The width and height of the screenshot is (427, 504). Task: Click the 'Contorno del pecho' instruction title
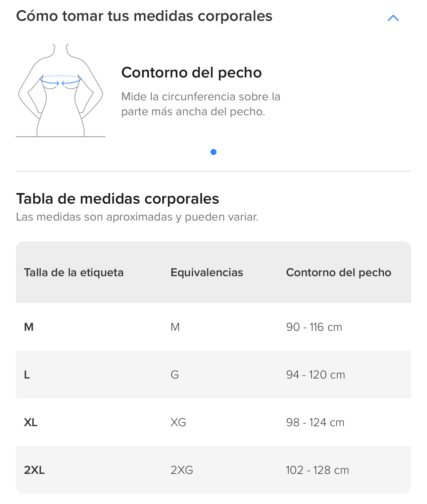click(x=191, y=73)
